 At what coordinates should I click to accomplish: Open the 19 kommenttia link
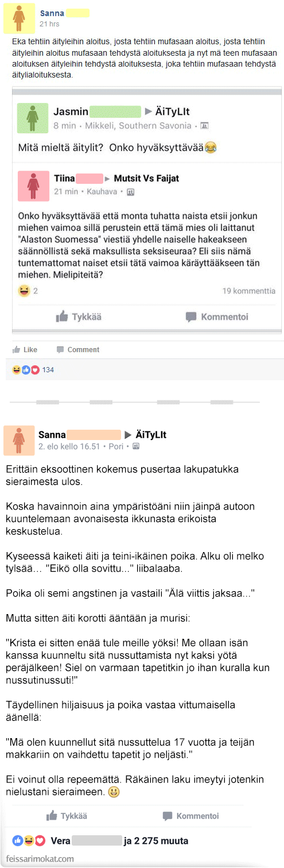tap(248, 291)
